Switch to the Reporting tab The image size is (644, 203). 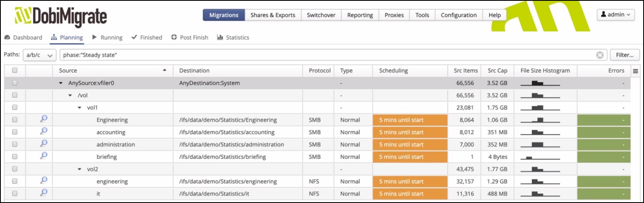click(x=360, y=15)
